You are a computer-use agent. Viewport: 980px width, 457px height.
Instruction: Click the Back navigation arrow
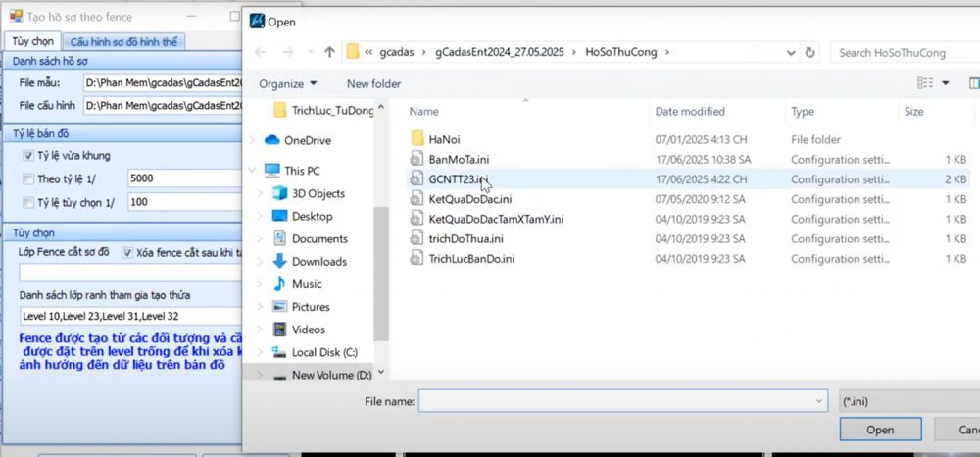pos(261,52)
